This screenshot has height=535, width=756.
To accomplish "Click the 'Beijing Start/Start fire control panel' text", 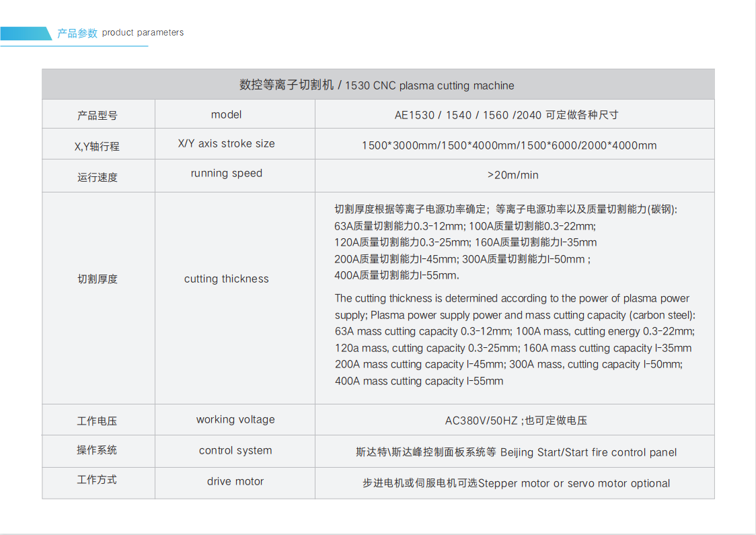I will click(589, 452).
